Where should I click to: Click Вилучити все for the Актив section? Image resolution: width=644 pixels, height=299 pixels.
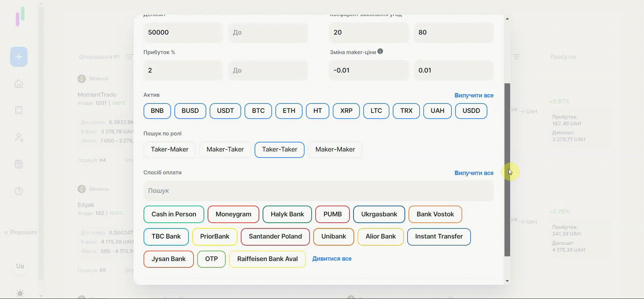tap(474, 95)
